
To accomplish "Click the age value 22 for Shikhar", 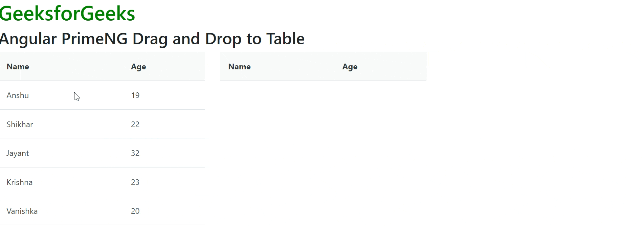I will 135,124.
